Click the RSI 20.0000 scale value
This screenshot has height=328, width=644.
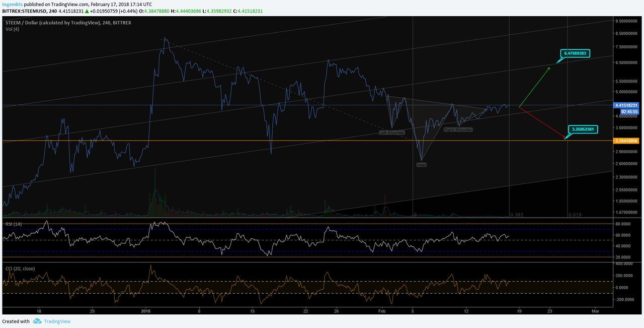coord(623,257)
